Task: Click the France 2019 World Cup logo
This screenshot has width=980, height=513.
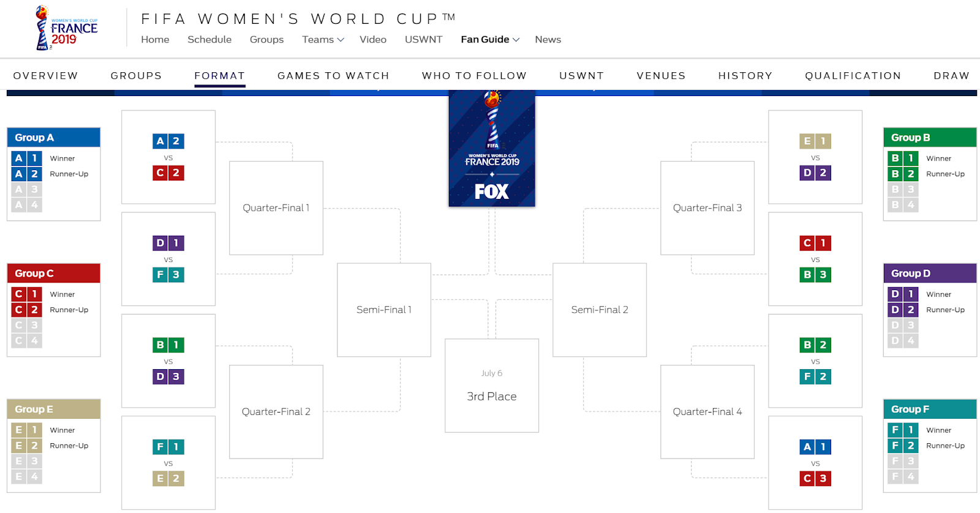Action: [x=66, y=28]
